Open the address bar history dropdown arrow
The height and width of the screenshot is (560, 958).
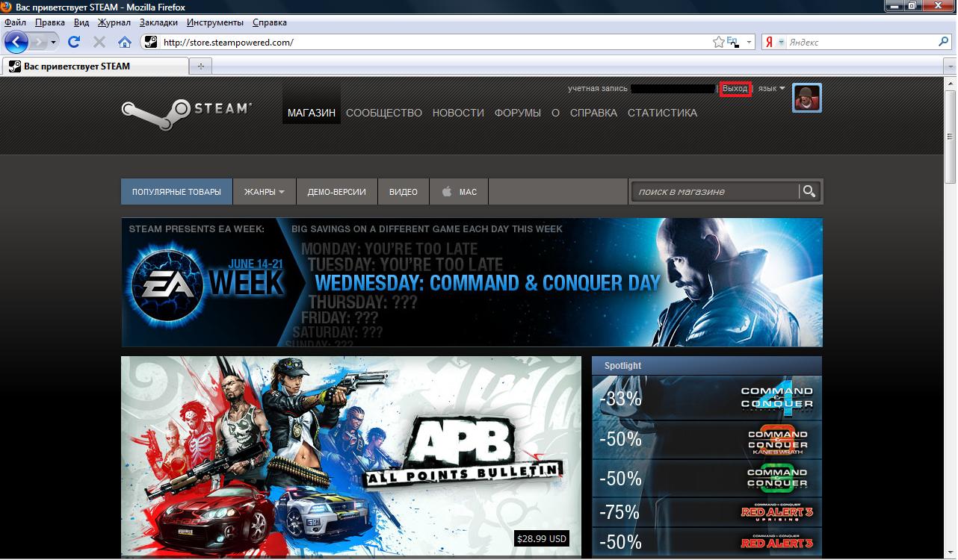click(x=750, y=43)
